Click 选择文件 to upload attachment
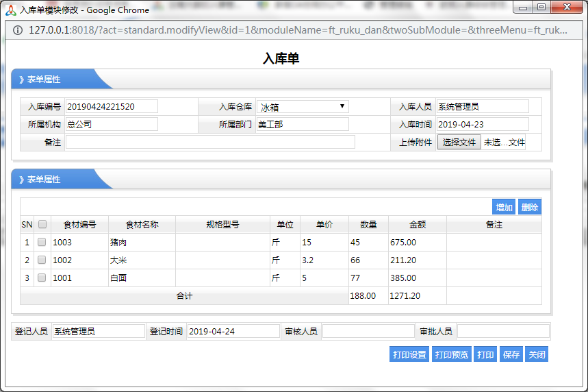The image size is (588, 392). click(459, 143)
